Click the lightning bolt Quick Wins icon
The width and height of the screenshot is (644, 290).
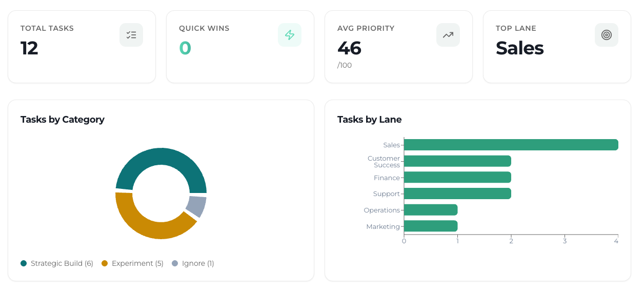point(290,35)
